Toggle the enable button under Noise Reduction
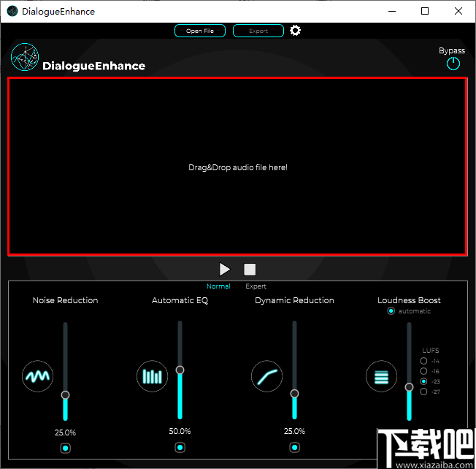Screen dimensions: 476x469 pyautogui.click(x=65, y=448)
